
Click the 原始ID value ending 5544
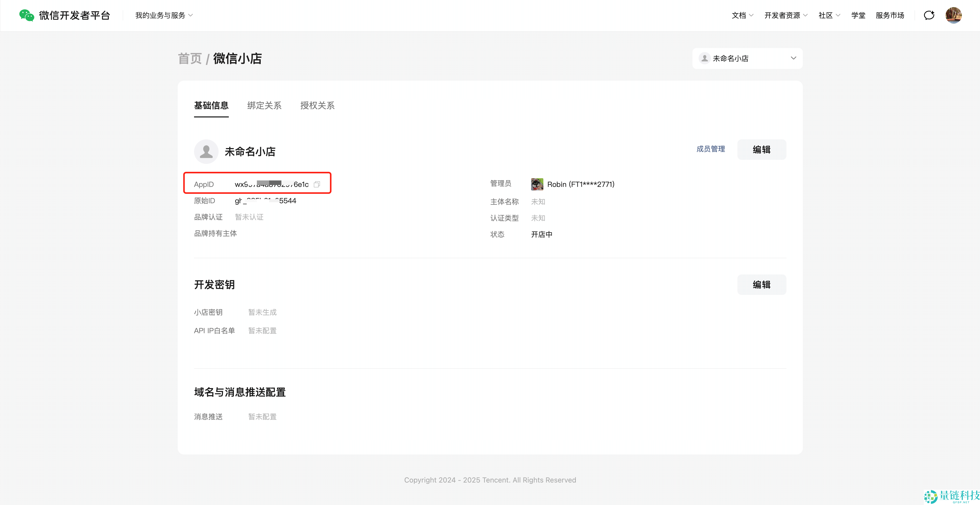[266, 201]
